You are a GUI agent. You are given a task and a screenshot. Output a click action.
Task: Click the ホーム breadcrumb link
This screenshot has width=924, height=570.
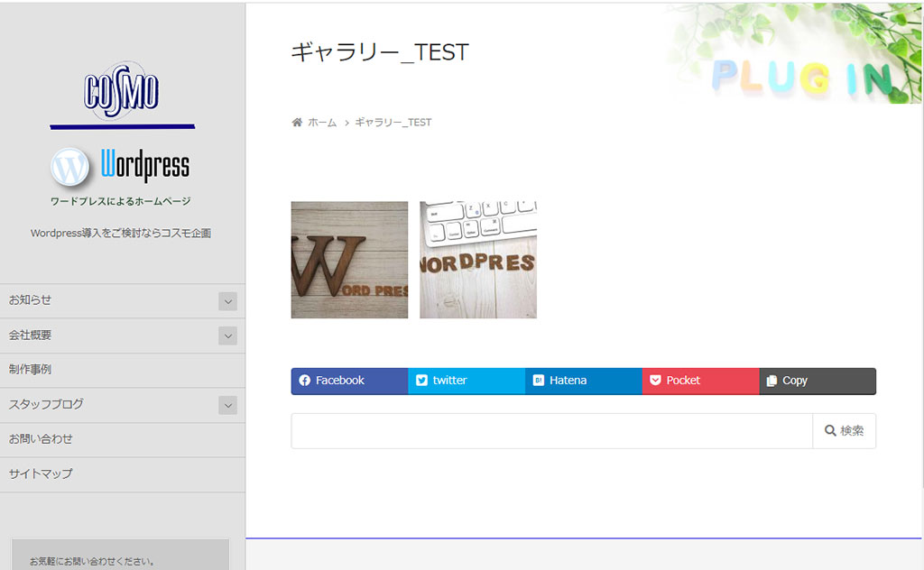pos(322,123)
